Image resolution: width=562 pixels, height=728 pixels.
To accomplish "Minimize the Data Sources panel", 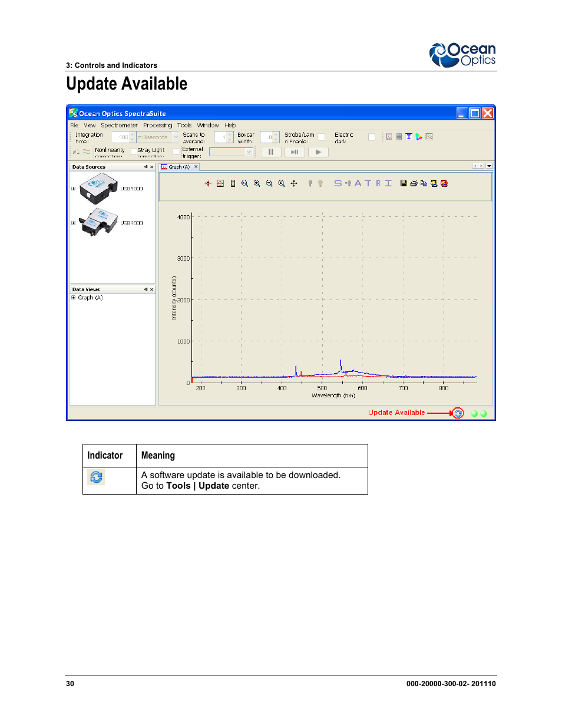I will [146, 167].
